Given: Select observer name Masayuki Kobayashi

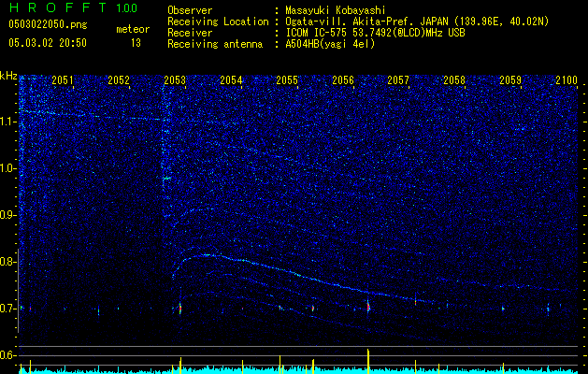Looking at the screenshot, I should [x=336, y=10].
